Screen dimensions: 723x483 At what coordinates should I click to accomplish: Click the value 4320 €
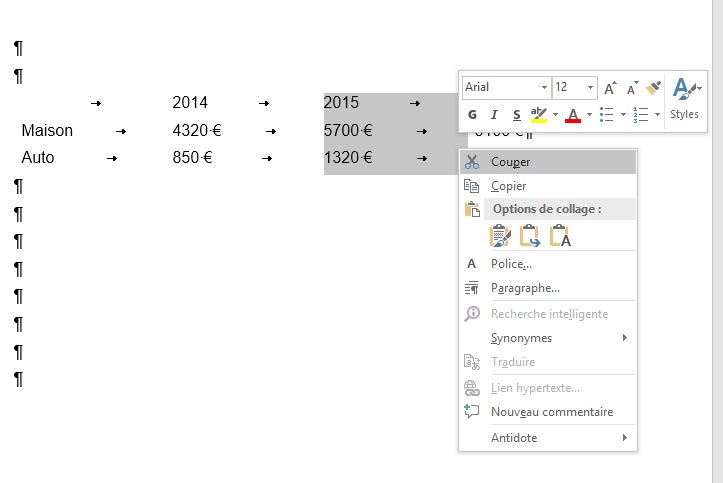pos(197,130)
